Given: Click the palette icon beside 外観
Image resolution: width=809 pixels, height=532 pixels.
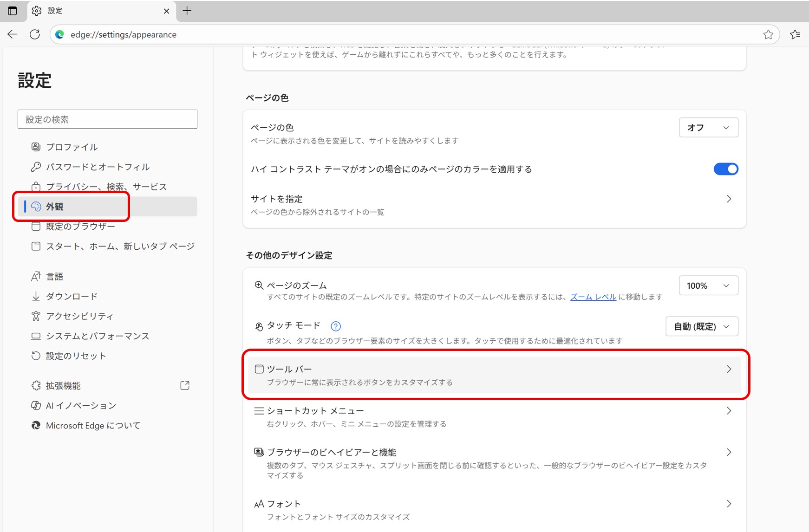Looking at the screenshot, I should (x=36, y=207).
